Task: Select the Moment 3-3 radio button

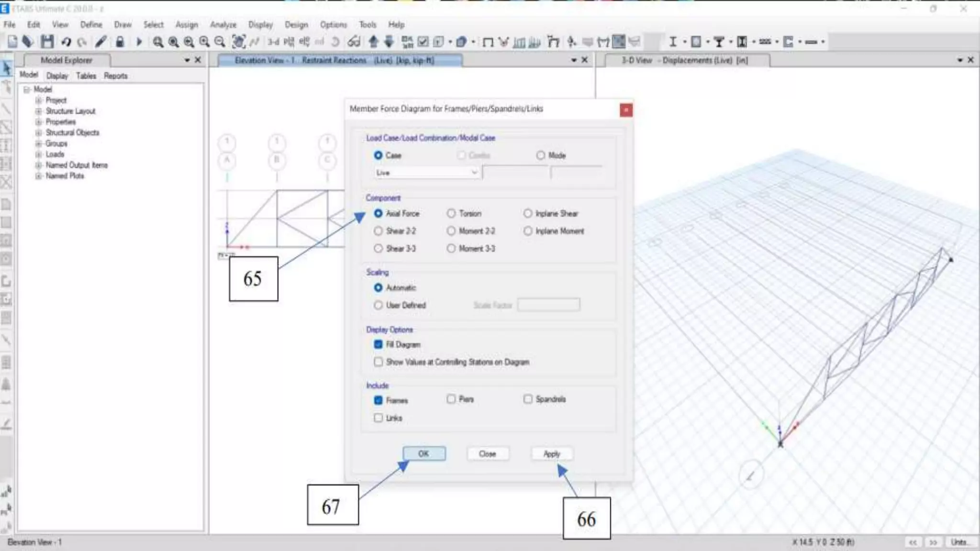Action: [x=451, y=249]
